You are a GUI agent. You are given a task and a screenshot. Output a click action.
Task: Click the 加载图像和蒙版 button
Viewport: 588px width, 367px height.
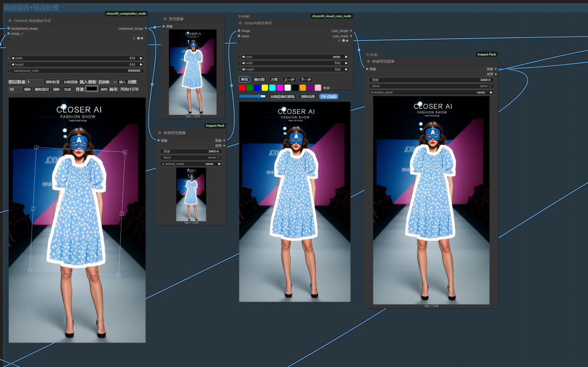[x=283, y=97]
